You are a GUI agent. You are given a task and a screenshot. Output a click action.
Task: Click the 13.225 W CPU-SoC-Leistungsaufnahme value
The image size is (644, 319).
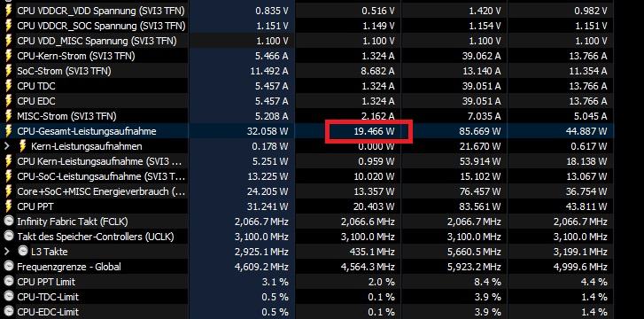point(268,176)
